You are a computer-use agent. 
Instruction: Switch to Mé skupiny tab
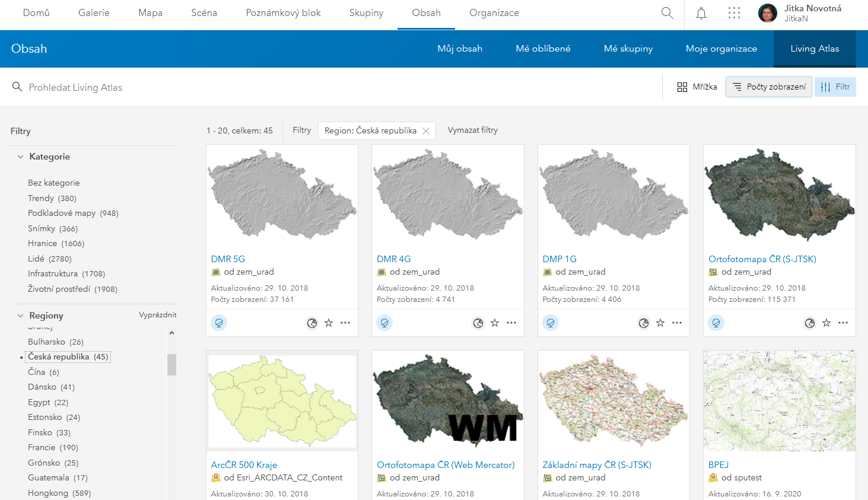click(x=628, y=49)
